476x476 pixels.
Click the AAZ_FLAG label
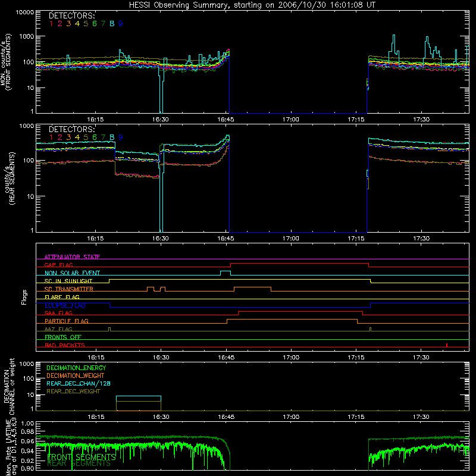coord(58,329)
